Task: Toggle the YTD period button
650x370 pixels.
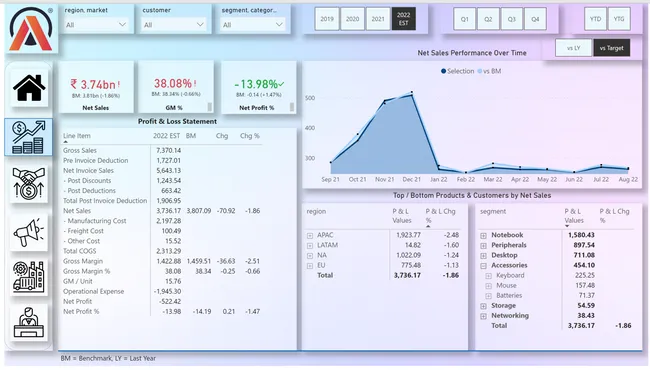Action: (x=596, y=19)
